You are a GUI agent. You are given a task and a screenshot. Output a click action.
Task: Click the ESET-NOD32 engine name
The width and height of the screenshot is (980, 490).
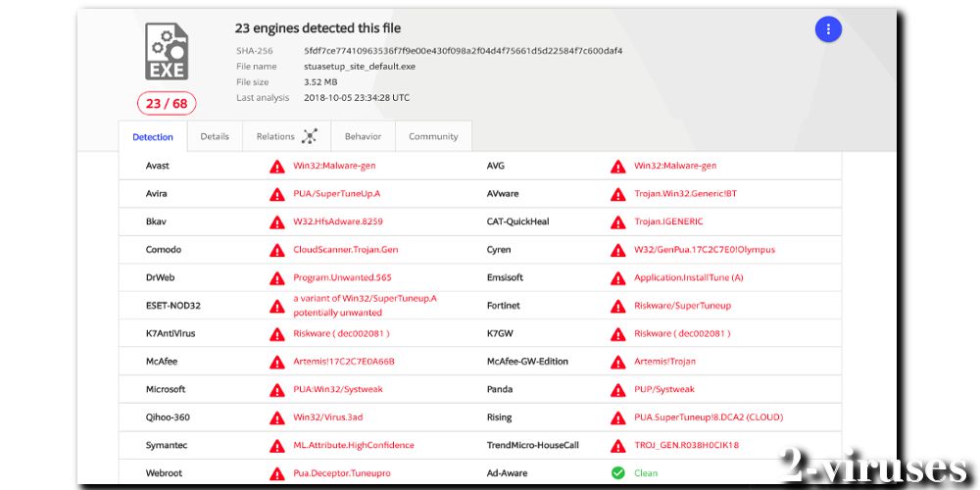[x=173, y=306]
